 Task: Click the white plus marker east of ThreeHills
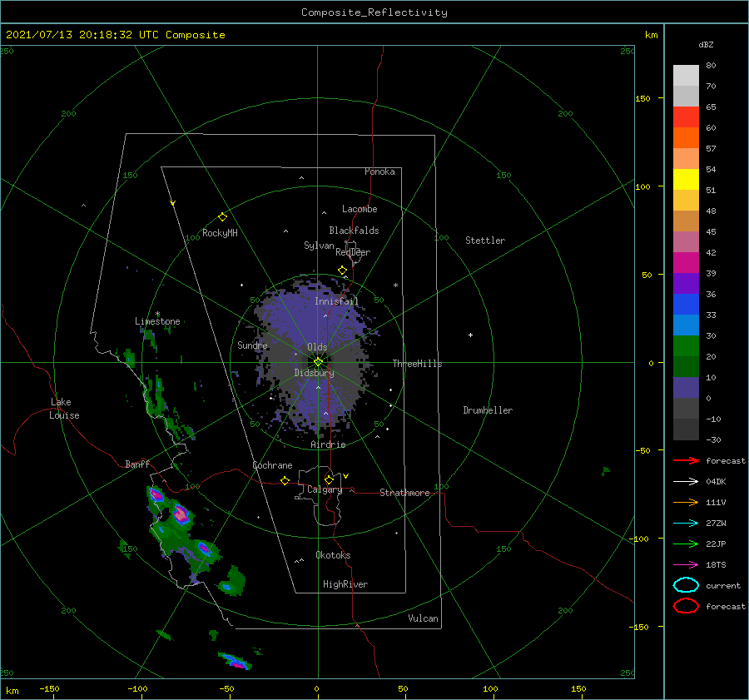pyautogui.click(x=470, y=335)
